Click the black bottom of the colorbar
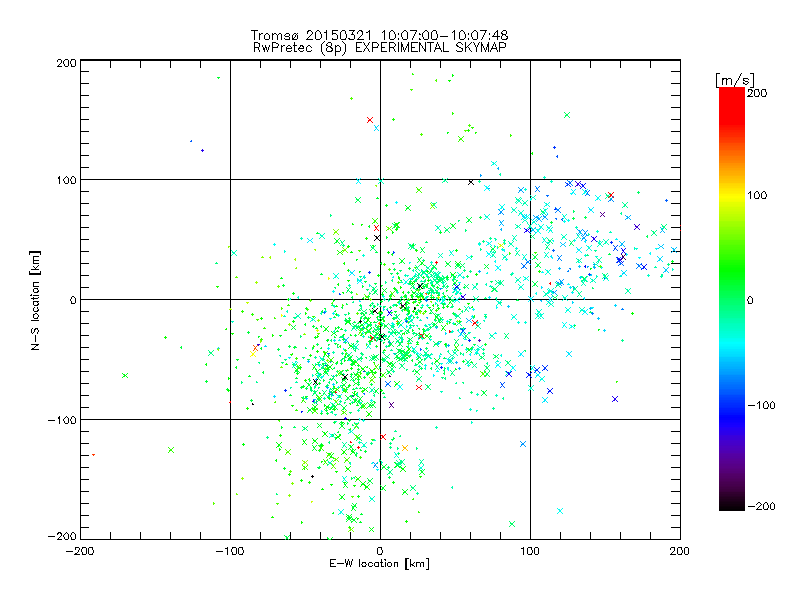800x600 pixels. click(x=732, y=505)
